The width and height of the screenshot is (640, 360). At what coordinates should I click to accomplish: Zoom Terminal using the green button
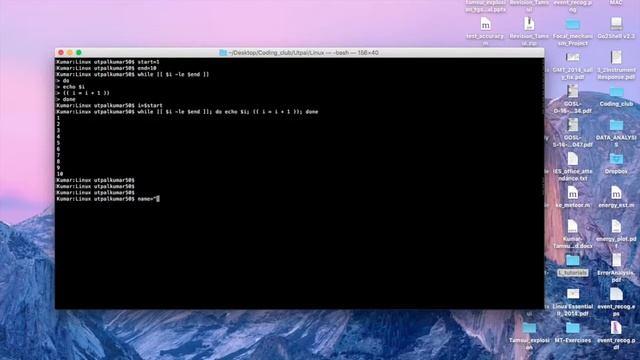(79, 53)
